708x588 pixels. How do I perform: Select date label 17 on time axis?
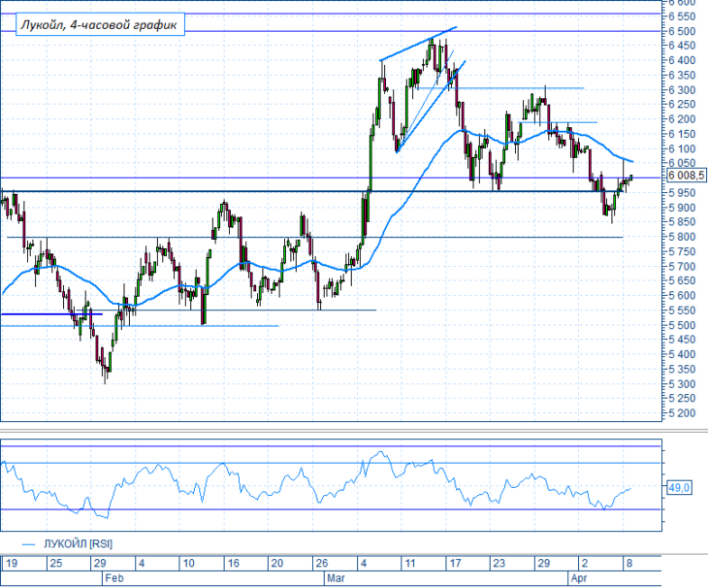[x=455, y=563]
